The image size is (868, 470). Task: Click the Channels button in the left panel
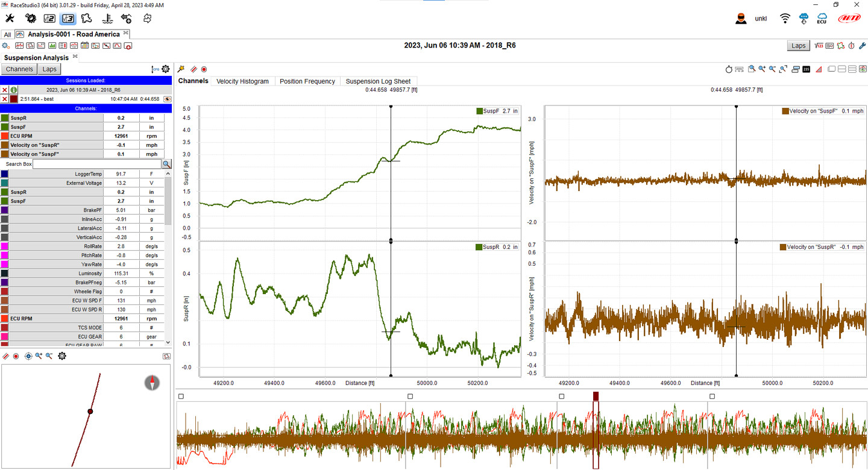click(x=19, y=69)
